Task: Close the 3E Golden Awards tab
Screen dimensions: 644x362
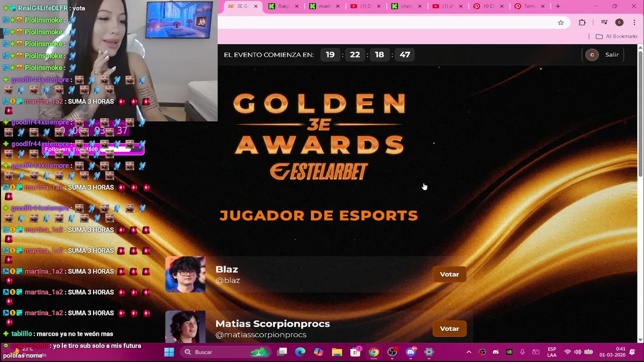Action: [x=256, y=6]
